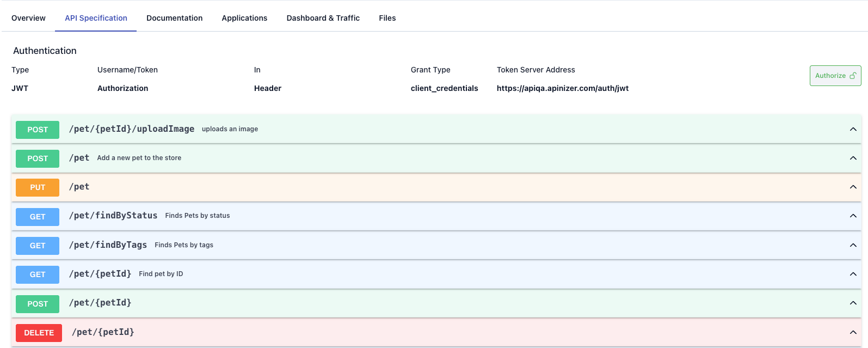Collapse the PUT /pet endpoint chevron
The image size is (868, 348).
coord(853,187)
